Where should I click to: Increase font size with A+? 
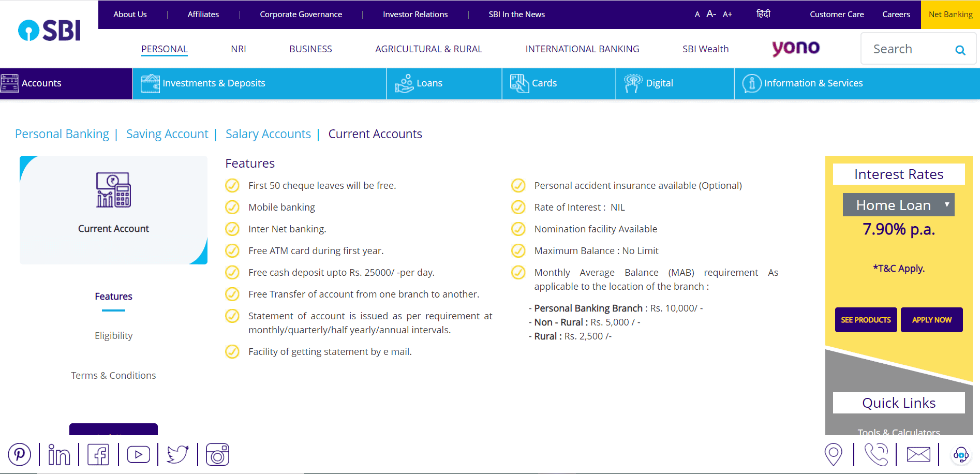(727, 14)
